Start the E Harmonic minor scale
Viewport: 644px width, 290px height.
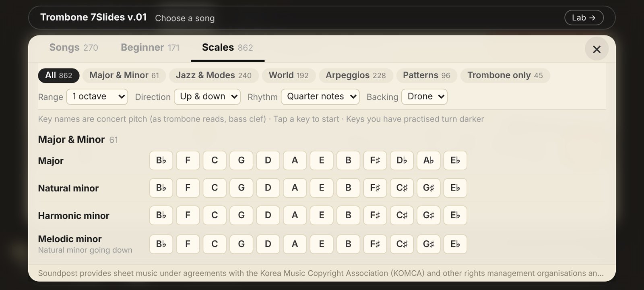coord(322,215)
